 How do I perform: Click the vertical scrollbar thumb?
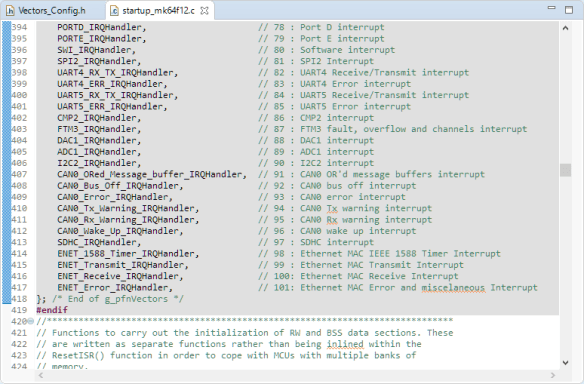(565, 170)
